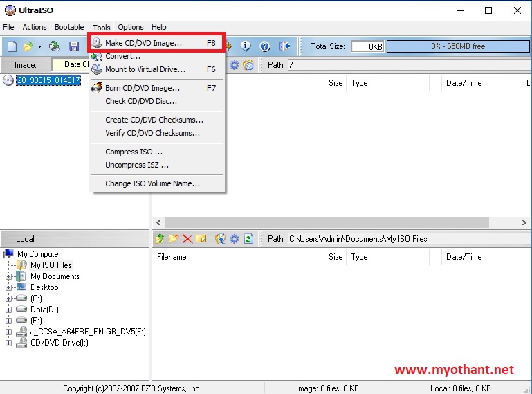Choose Change ISO Volume Name...

click(x=156, y=183)
